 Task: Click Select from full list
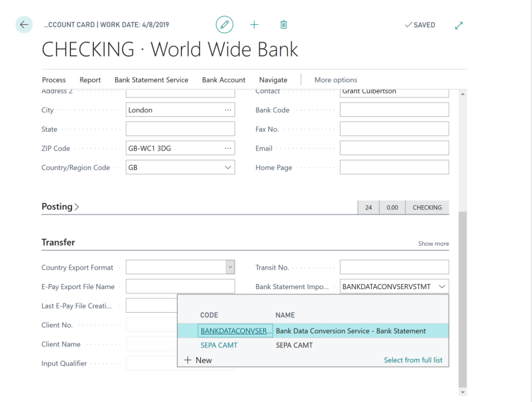[x=413, y=360]
